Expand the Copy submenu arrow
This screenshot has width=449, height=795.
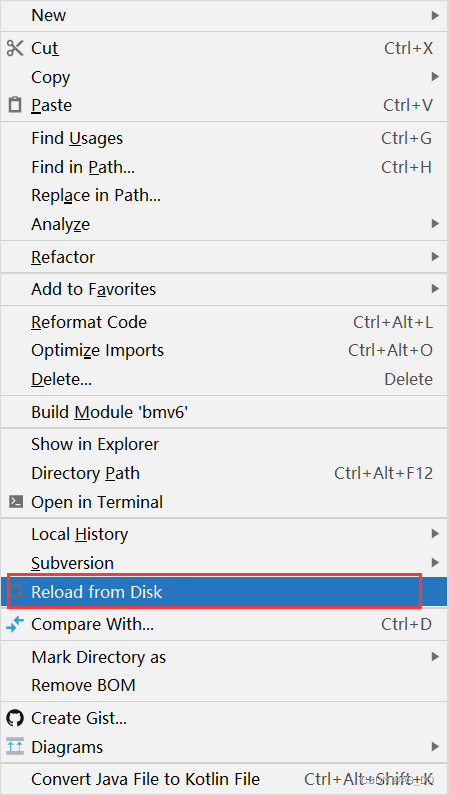[x=435, y=77]
